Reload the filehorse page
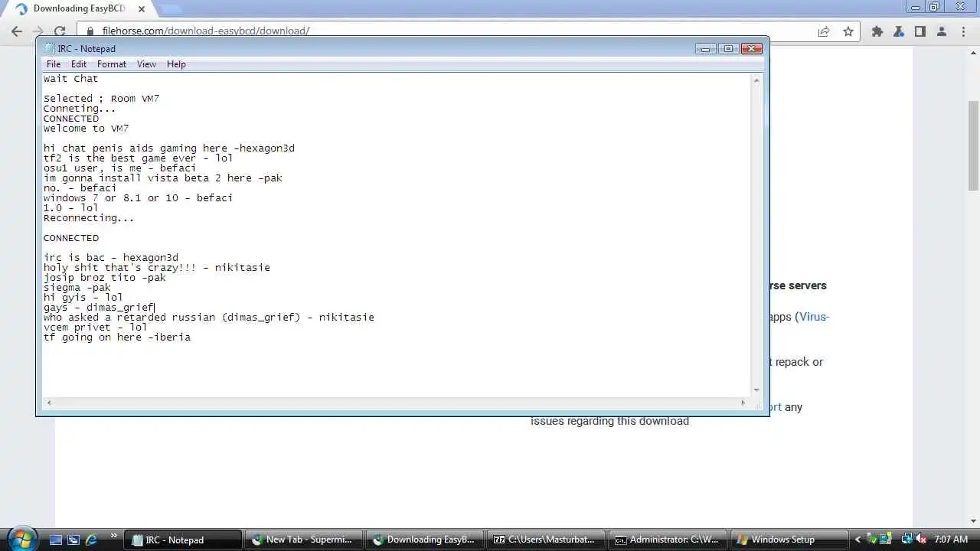This screenshot has height=551, width=980. click(60, 31)
